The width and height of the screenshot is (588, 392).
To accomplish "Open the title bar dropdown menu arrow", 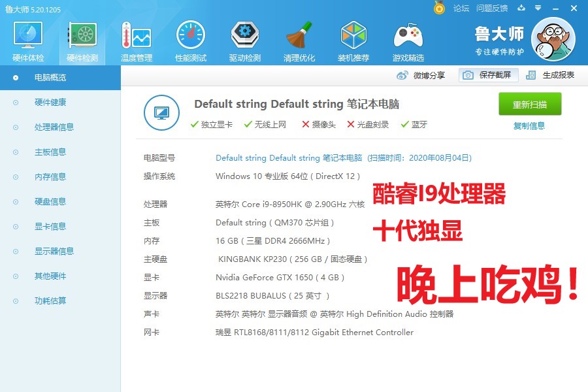I will pos(538,8).
